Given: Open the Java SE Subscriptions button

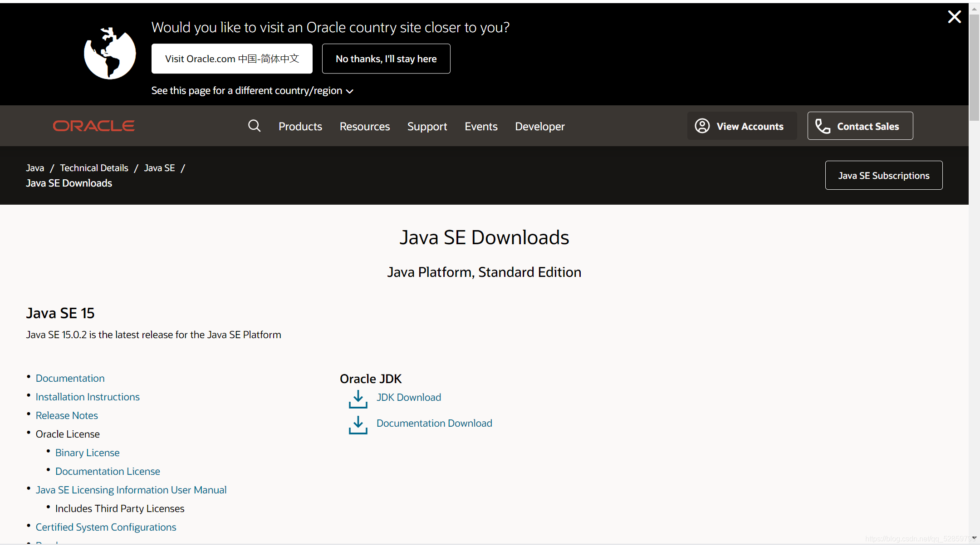Looking at the screenshot, I should 883,175.
